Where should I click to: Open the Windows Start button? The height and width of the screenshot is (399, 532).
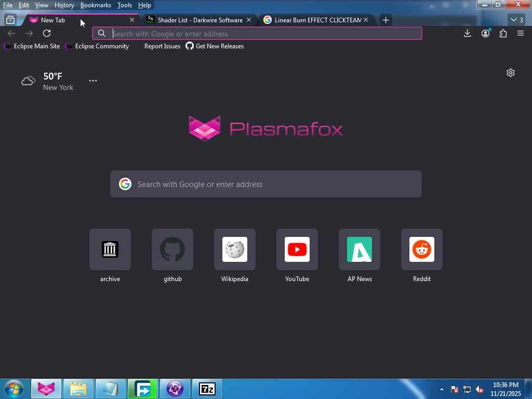point(14,389)
